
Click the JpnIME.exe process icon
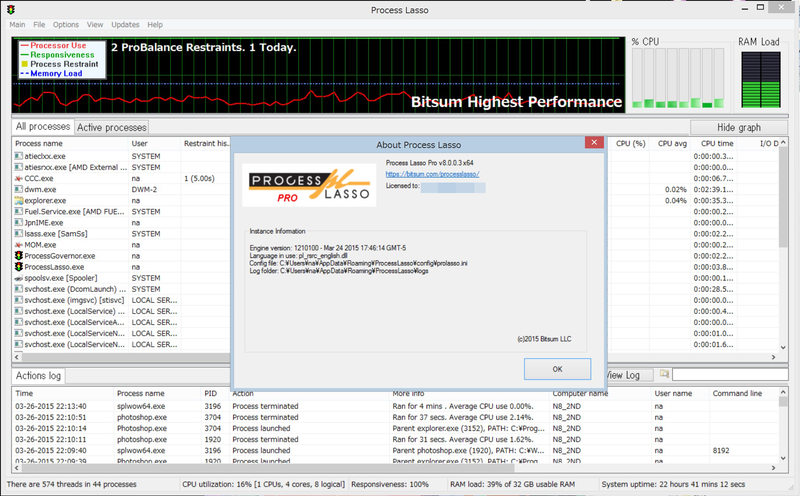[19, 222]
